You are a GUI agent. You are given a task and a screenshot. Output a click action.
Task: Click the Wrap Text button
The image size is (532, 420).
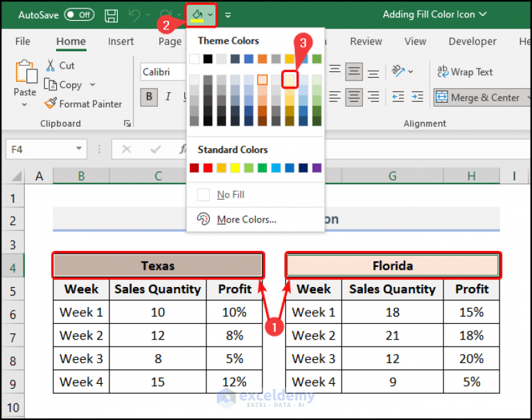pos(465,72)
